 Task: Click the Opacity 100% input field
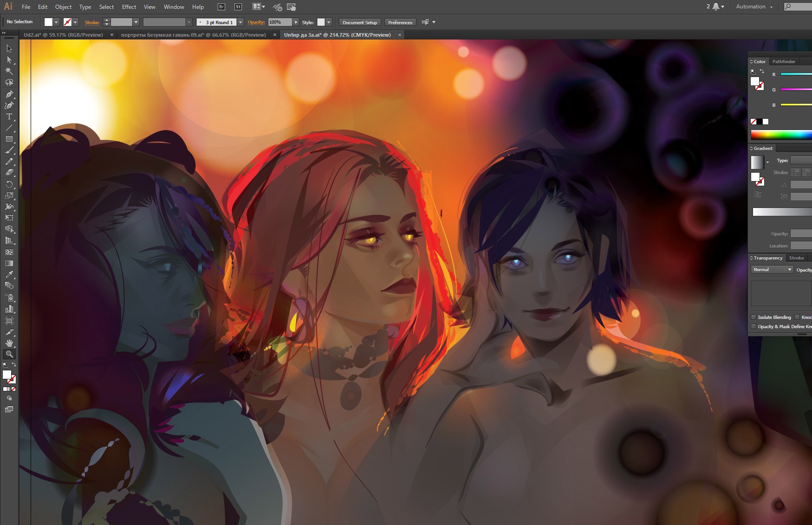coord(279,22)
